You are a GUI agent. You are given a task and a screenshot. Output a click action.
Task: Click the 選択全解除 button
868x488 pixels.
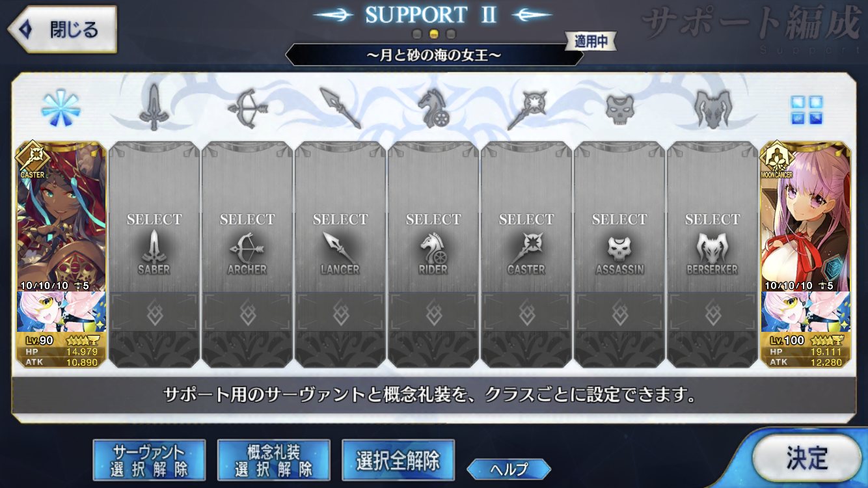pyautogui.click(x=398, y=461)
